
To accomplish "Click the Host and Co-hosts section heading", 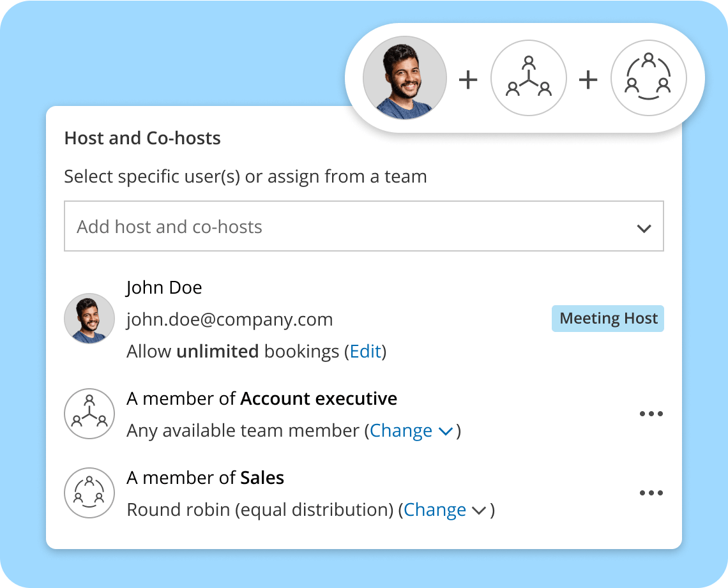I will (x=142, y=138).
